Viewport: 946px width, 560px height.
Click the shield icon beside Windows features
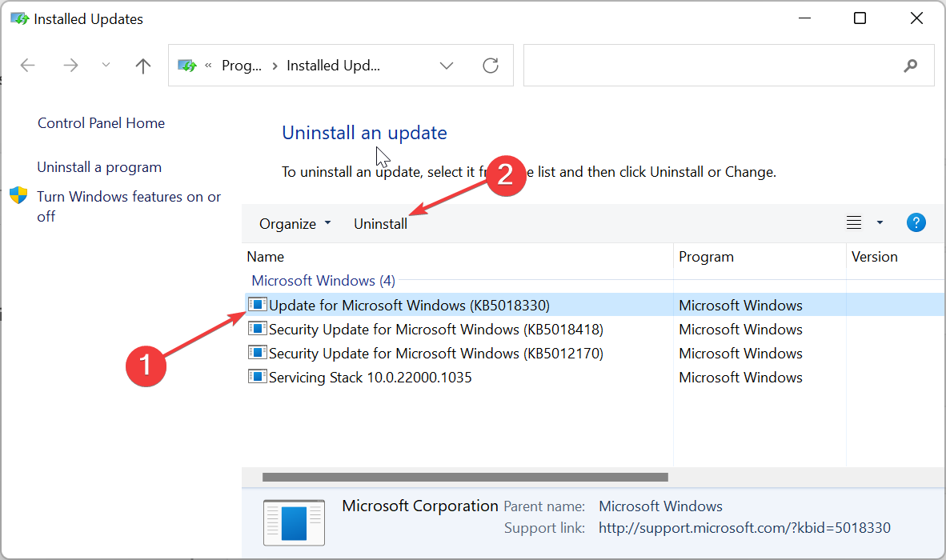tap(18, 195)
